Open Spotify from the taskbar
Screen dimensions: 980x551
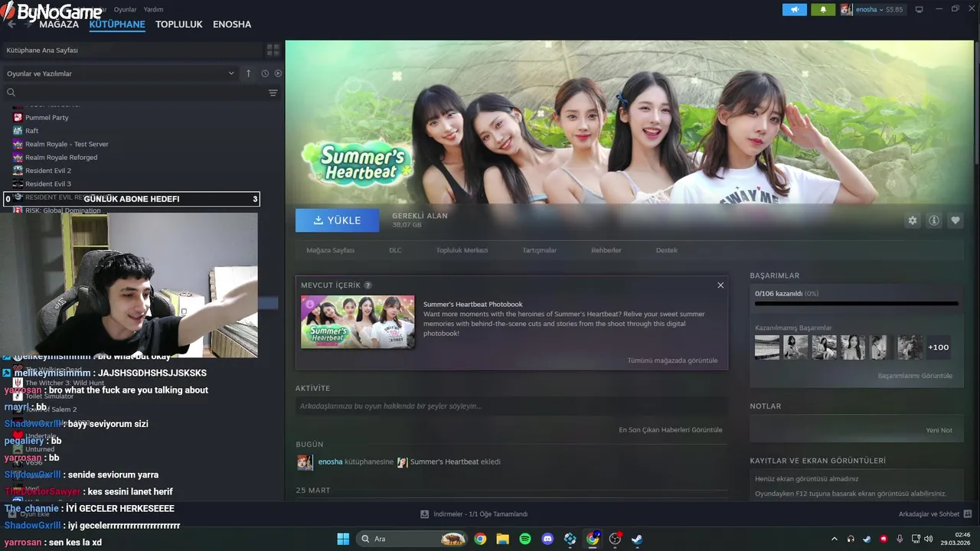(525, 539)
